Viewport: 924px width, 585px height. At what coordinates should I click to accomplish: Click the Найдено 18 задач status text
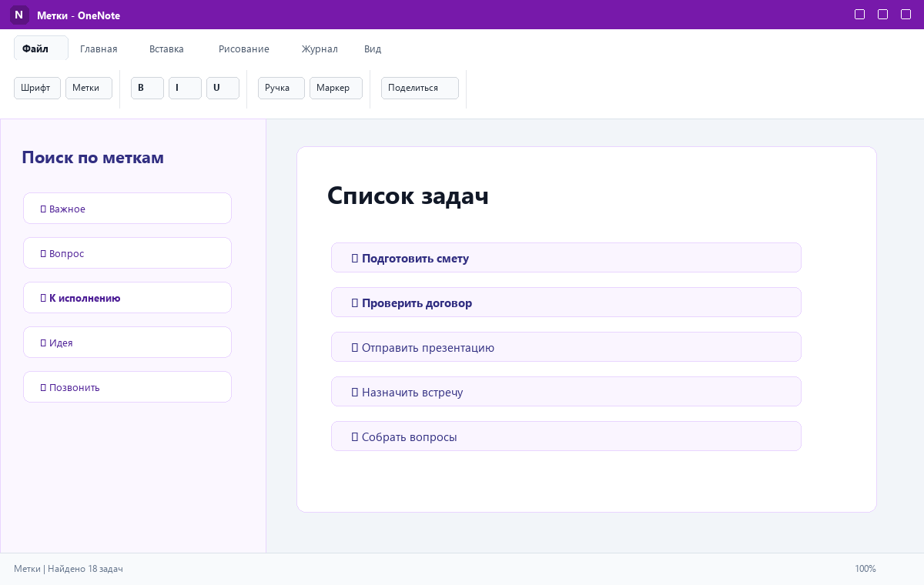tap(85, 569)
